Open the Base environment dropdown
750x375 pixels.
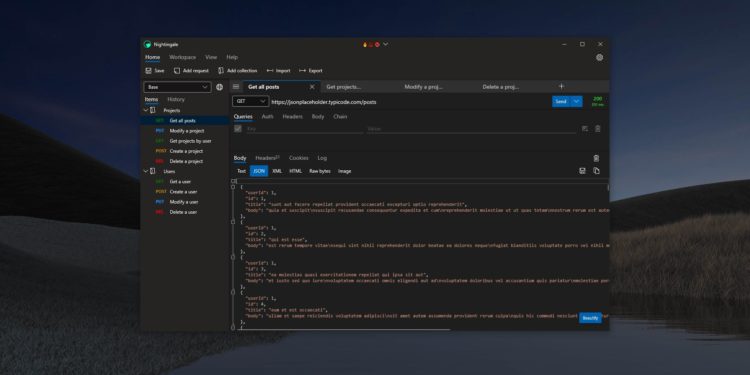pyautogui.click(x=177, y=87)
